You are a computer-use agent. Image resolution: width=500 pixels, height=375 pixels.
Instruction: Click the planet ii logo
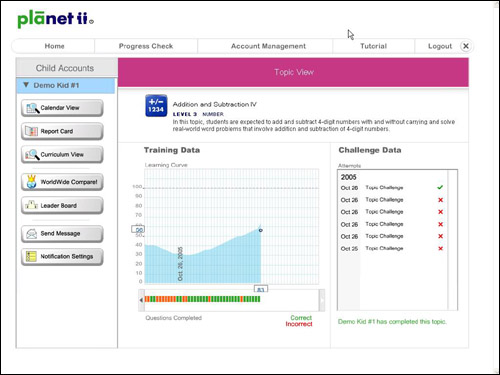[x=55, y=19]
